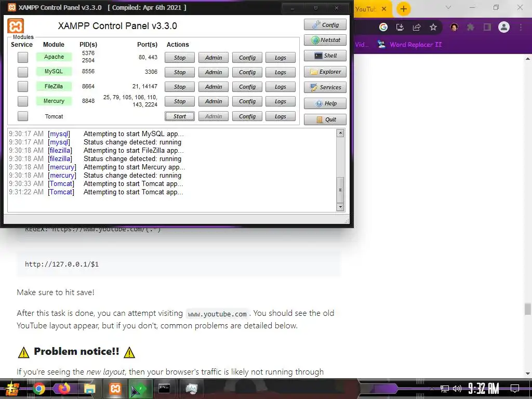Open XAMPP Config with the wrench icon button
This screenshot has height=399, width=532.
coord(325,25)
